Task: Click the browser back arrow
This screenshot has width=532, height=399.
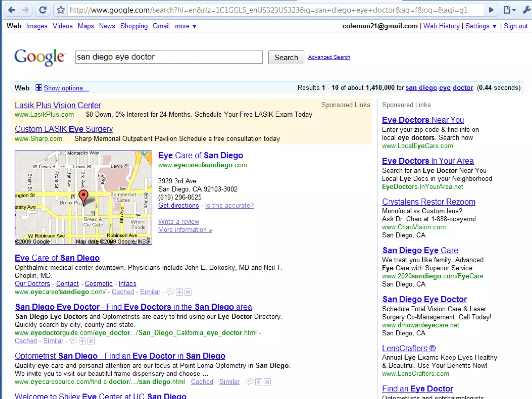Action: [x=12, y=10]
